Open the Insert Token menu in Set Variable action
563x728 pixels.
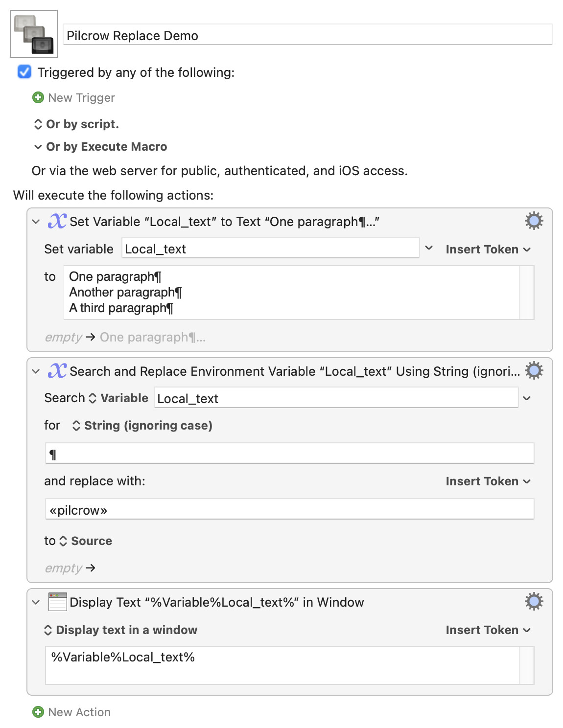(x=488, y=250)
